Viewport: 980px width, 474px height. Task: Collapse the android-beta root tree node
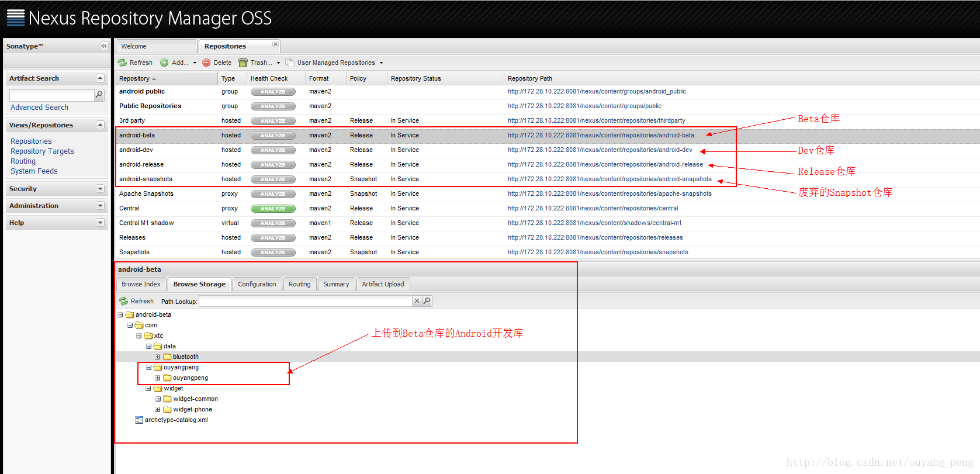click(x=120, y=314)
